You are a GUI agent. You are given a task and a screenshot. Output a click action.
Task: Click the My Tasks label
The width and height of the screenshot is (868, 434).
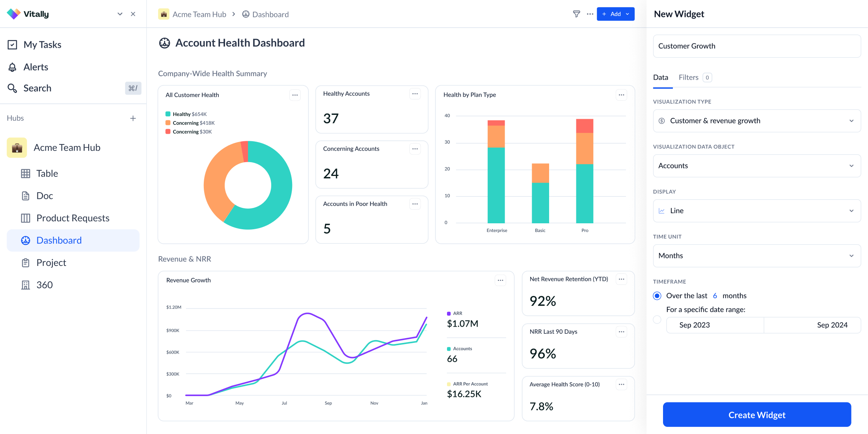[x=43, y=45]
